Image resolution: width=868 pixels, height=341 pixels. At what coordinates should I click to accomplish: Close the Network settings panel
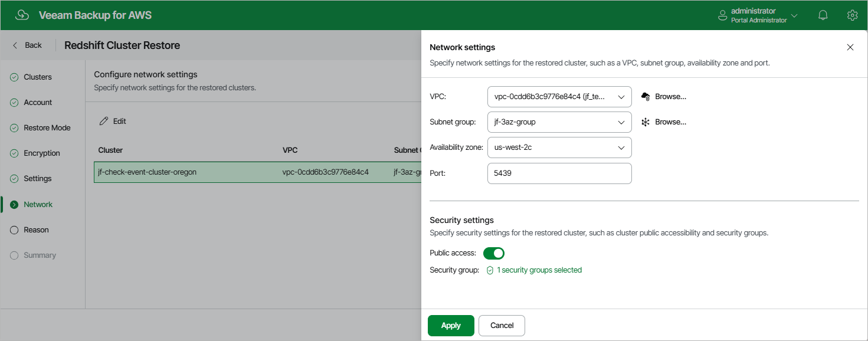(850, 47)
